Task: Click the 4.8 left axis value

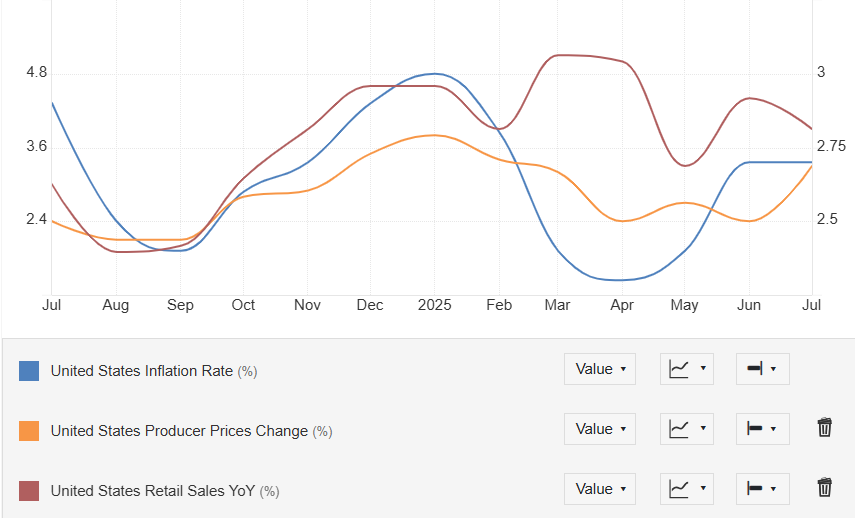Action: [x=37, y=73]
